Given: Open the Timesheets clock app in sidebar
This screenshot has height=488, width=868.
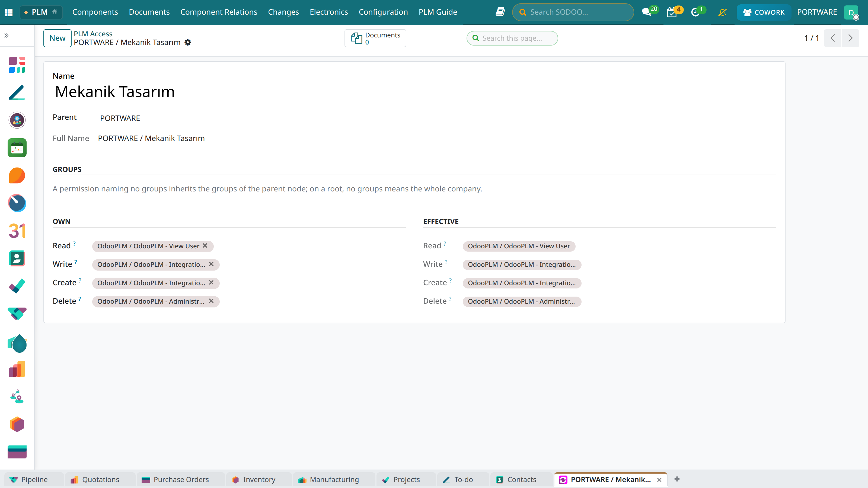Looking at the screenshot, I should pyautogui.click(x=17, y=203).
